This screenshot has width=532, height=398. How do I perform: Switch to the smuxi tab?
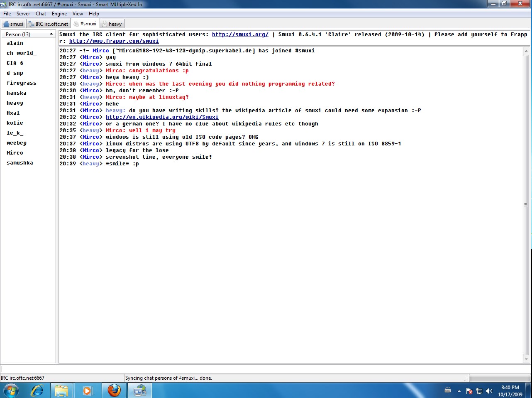click(14, 24)
